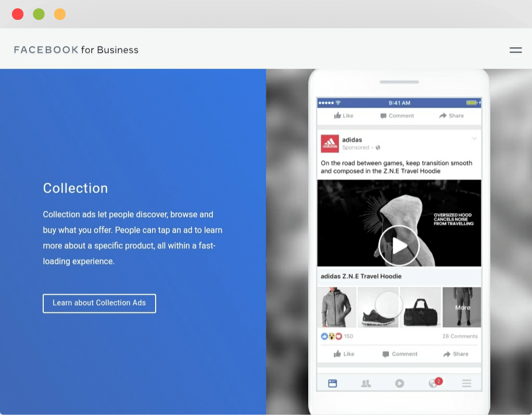532x415 pixels.
Task: Play the adidas hoodie video
Action: [x=399, y=245]
